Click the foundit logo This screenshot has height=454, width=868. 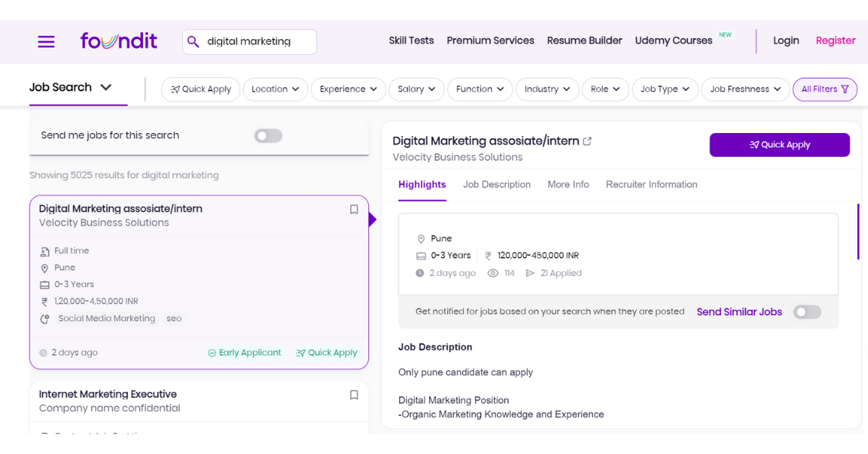[119, 41]
